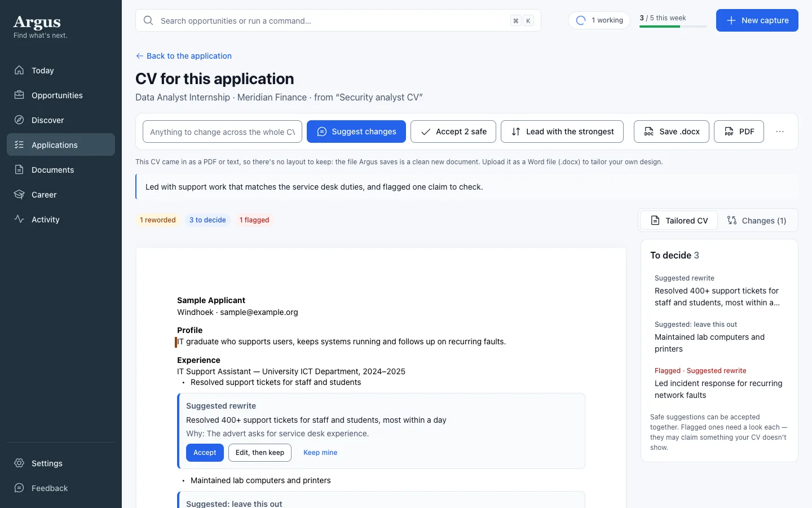Image resolution: width=812 pixels, height=508 pixels.
Task: Click the Resolved support tickets bullet in CV
Action: 276,382
